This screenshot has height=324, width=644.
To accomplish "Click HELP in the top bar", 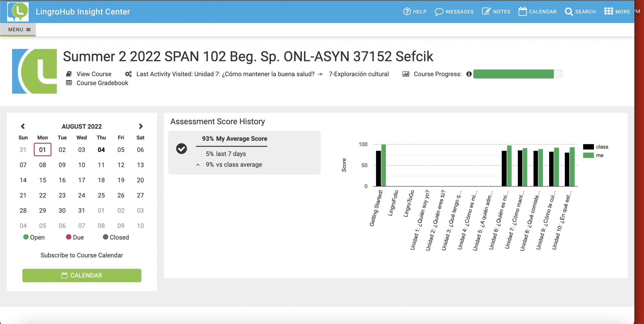I will click(x=420, y=12).
